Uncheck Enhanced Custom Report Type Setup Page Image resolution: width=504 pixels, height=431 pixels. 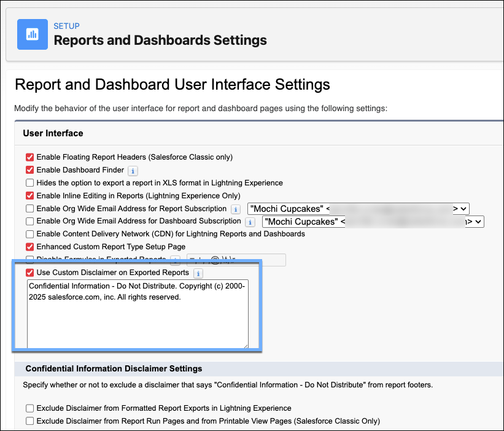29,247
